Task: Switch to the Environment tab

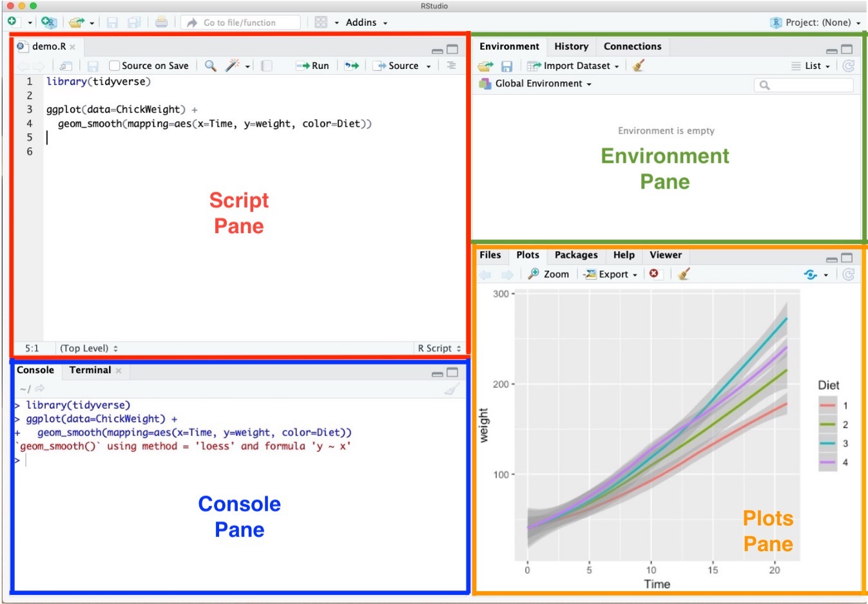Action: (509, 46)
